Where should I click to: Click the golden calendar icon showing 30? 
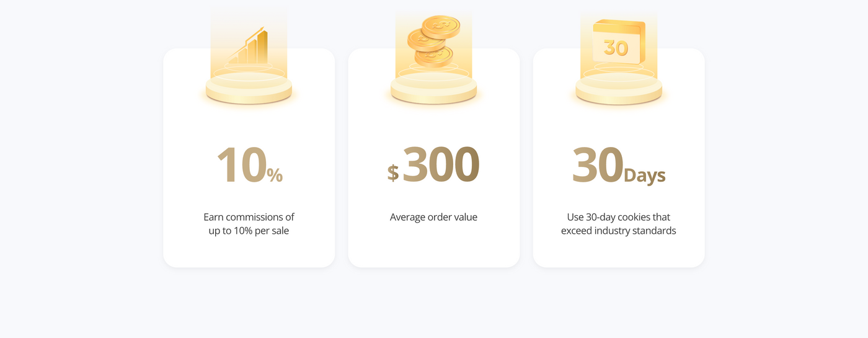tap(618, 42)
